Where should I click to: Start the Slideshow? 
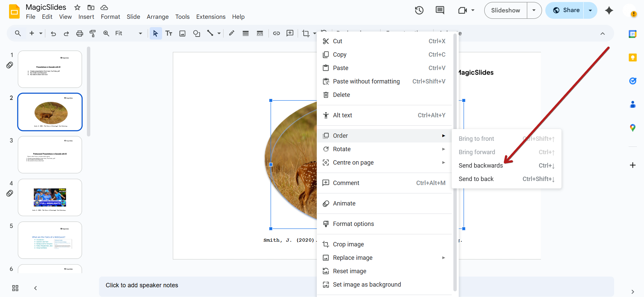pos(505,10)
